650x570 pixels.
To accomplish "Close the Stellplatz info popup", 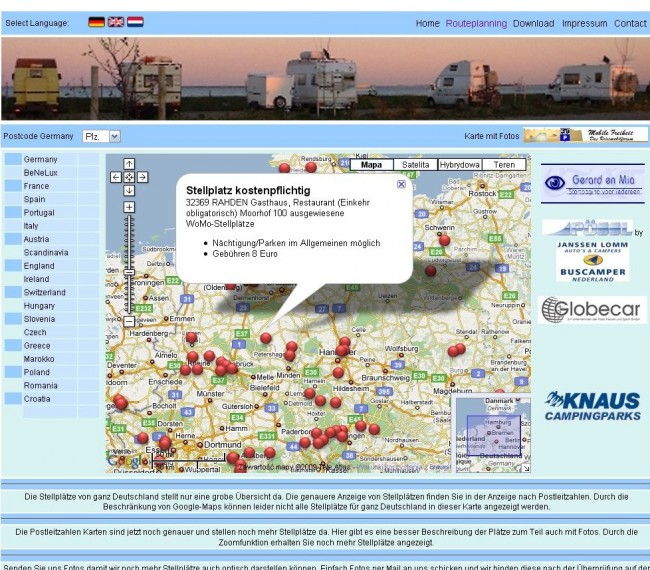I will [x=401, y=184].
